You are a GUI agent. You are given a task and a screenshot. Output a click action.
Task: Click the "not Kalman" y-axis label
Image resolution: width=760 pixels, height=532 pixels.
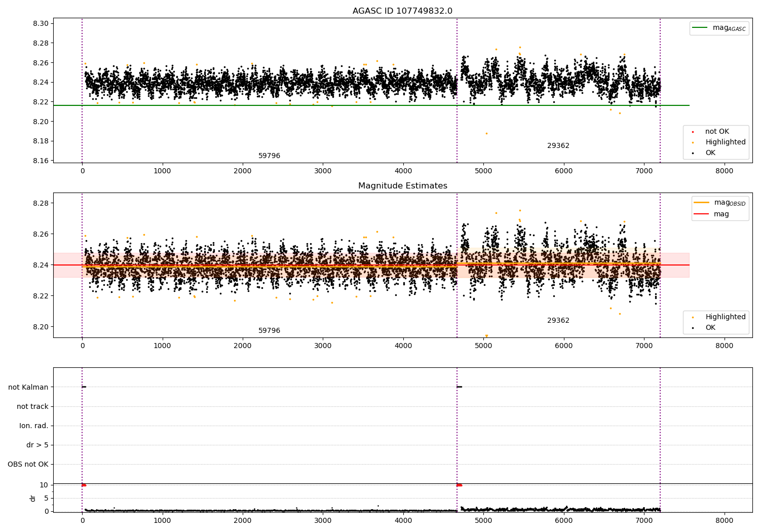[x=28, y=387]
